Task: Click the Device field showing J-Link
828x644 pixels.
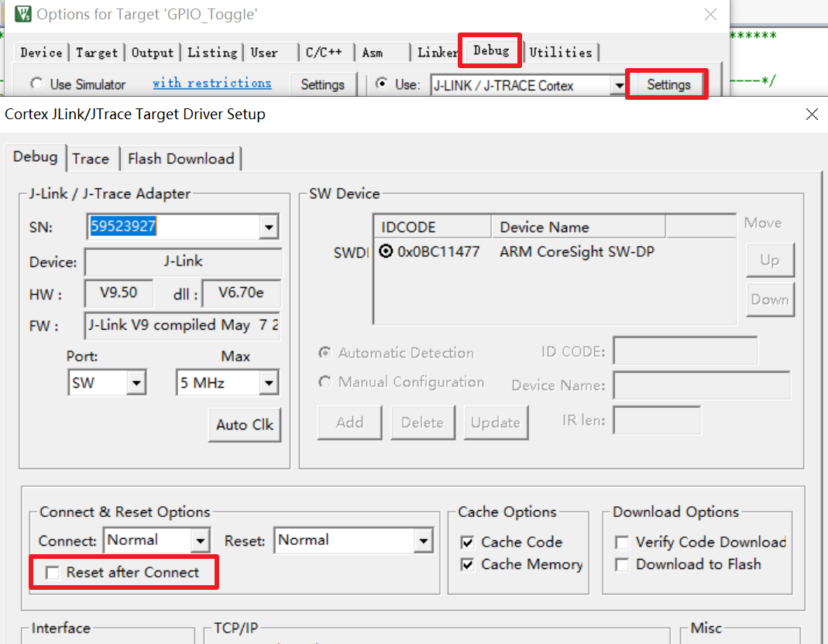Action: (183, 262)
